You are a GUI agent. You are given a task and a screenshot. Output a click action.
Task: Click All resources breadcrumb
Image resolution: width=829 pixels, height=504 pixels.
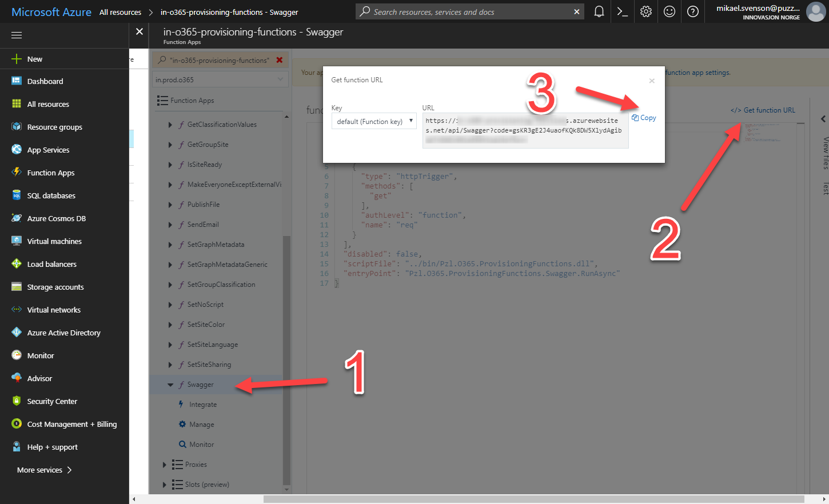(120, 12)
